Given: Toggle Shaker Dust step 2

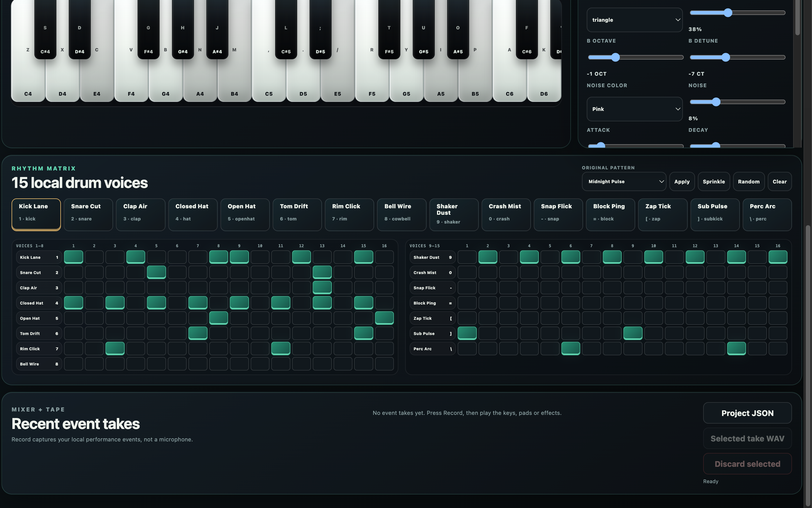Looking at the screenshot, I should tap(488, 257).
